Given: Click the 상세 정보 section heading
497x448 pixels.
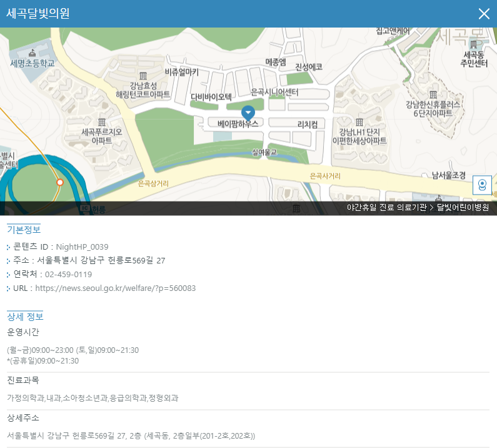Looking at the screenshot, I should [x=25, y=317].
